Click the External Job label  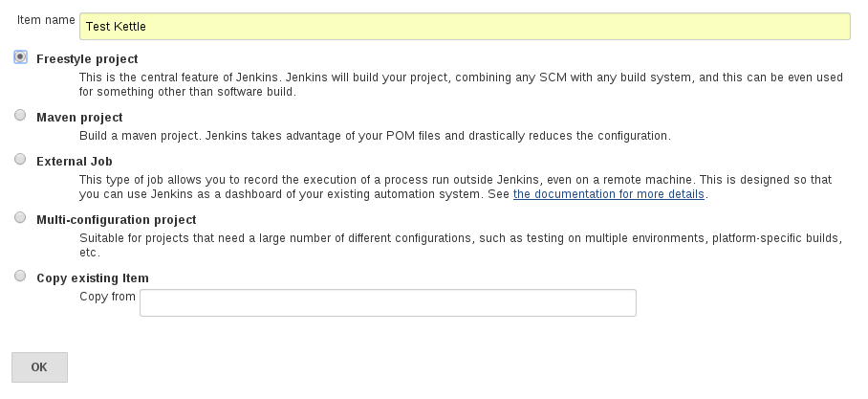click(x=75, y=162)
